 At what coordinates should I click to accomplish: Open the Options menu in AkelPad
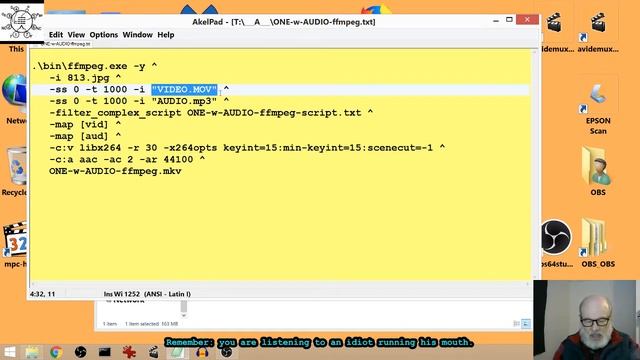(104, 35)
